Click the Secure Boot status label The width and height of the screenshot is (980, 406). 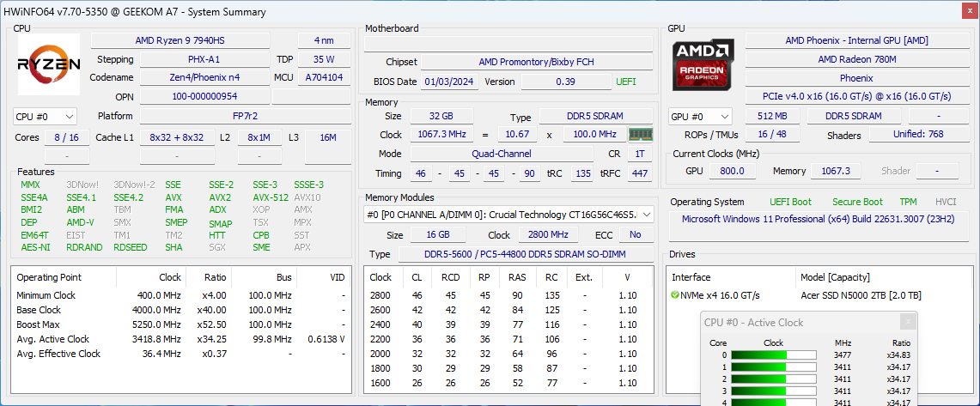click(857, 202)
